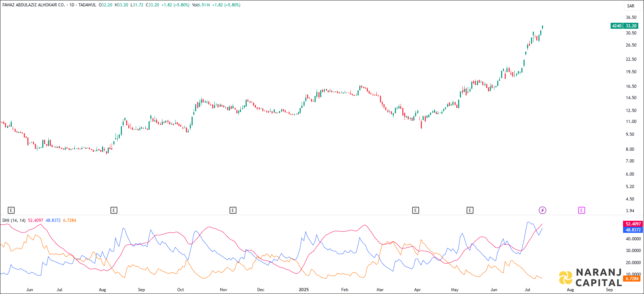The image size is (644, 294).
Task: Click the 16.50 price axis label
Action: (631, 86)
